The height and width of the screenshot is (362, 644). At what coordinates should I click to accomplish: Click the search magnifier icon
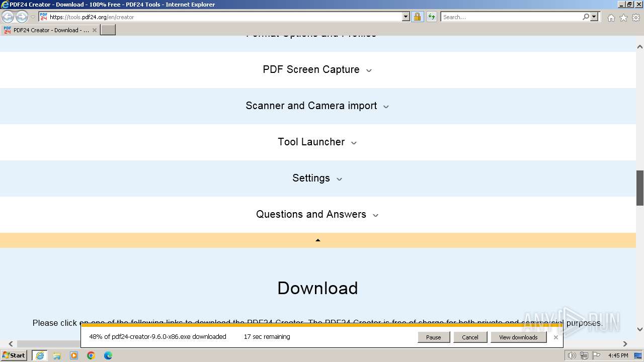pos(586,17)
